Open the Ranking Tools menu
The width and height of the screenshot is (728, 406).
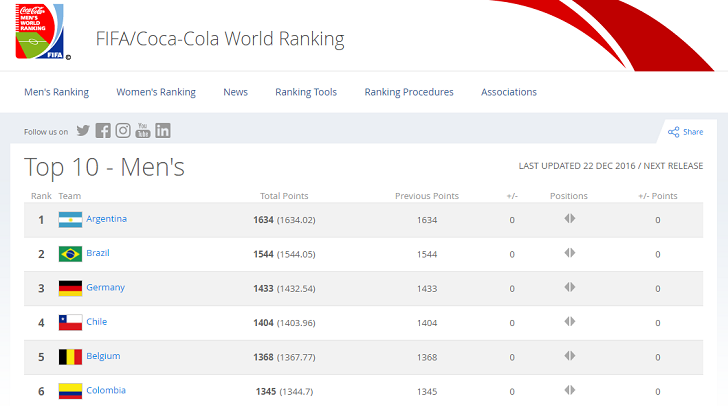click(x=306, y=92)
